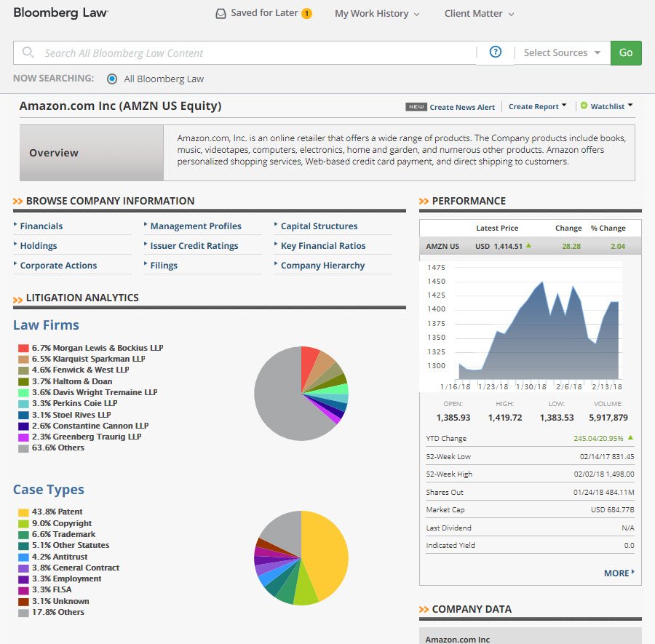Click Create News Alert link
Viewport: 655px width, 644px height.
pos(462,107)
